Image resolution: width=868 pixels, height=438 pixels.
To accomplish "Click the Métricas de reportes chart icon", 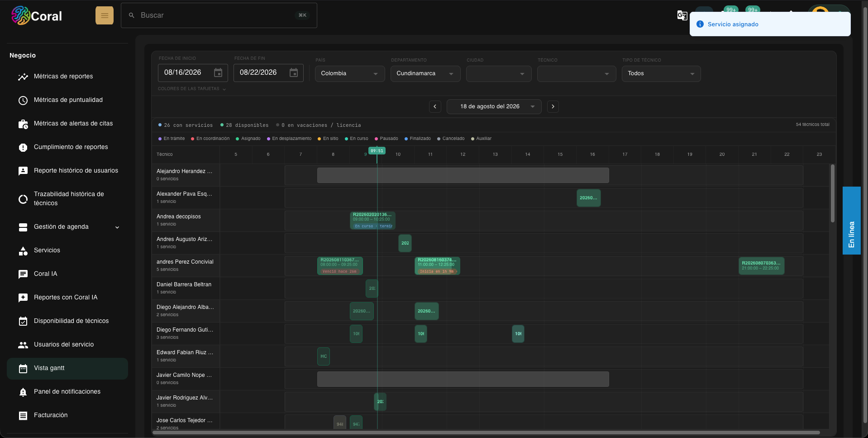I will coord(23,77).
